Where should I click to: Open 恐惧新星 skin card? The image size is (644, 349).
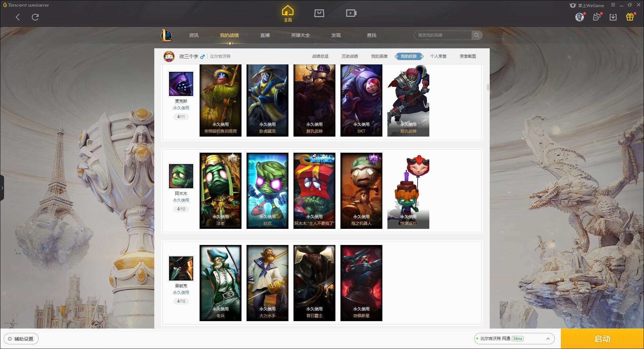[x=361, y=283]
